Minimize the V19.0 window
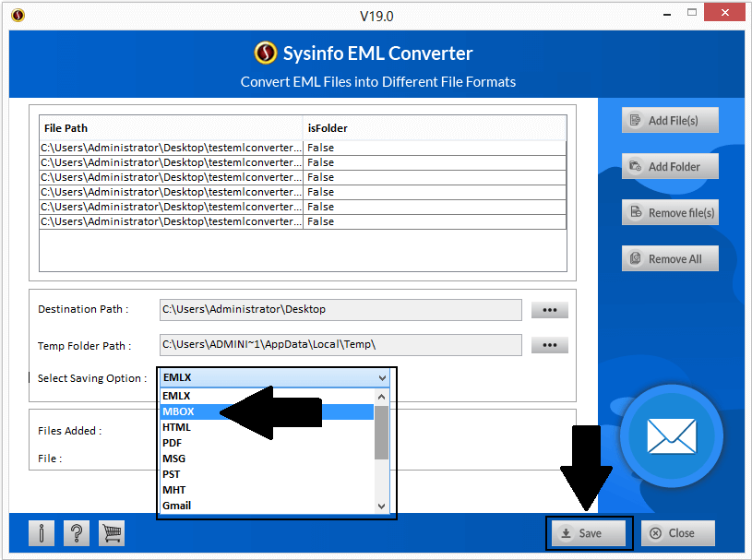The width and height of the screenshot is (752, 560). coord(667,15)
